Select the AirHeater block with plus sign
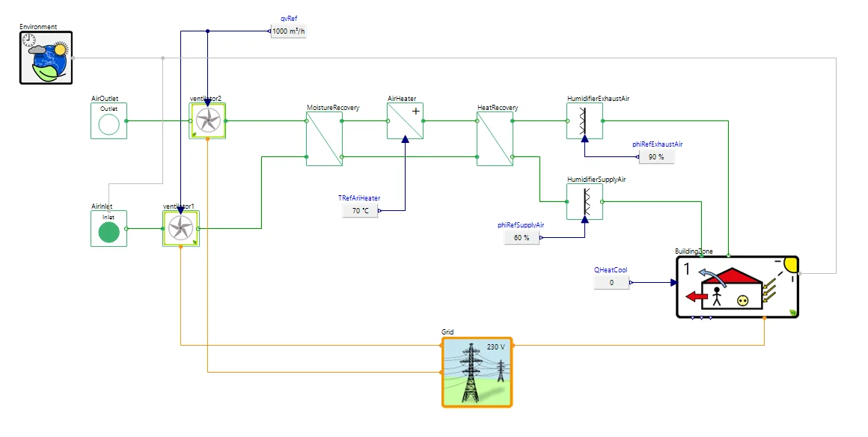Screen dimensions: 868x437 click(x=406, y=120)
